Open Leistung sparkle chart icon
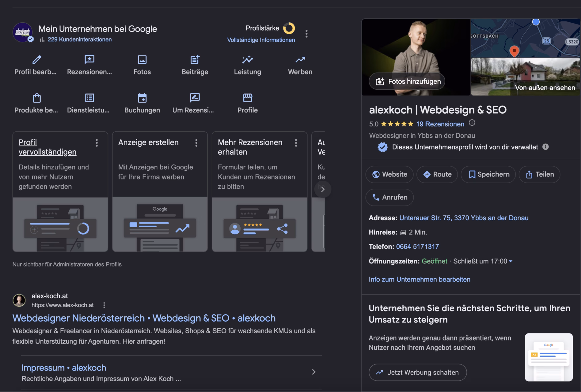 [x=248, y=59]
